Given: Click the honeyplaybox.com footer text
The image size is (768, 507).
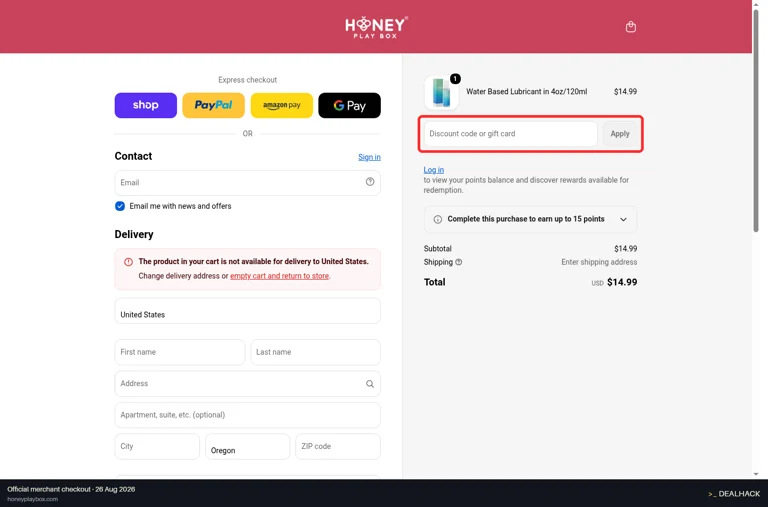Looking at the screenshot, I should [32, 499].
